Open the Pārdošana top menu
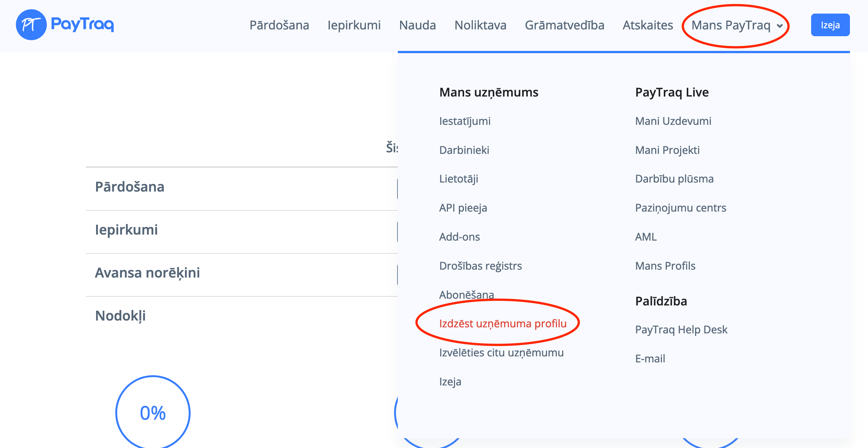The height and width of the screenshot is (448, 868). (x=279, y=25)
